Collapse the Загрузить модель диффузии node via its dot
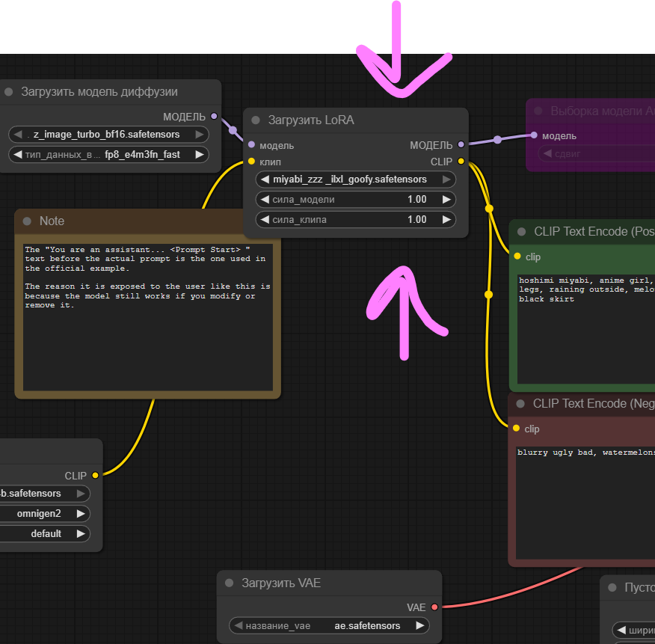Viewport: 655px width, 644px height. point(8,92)
